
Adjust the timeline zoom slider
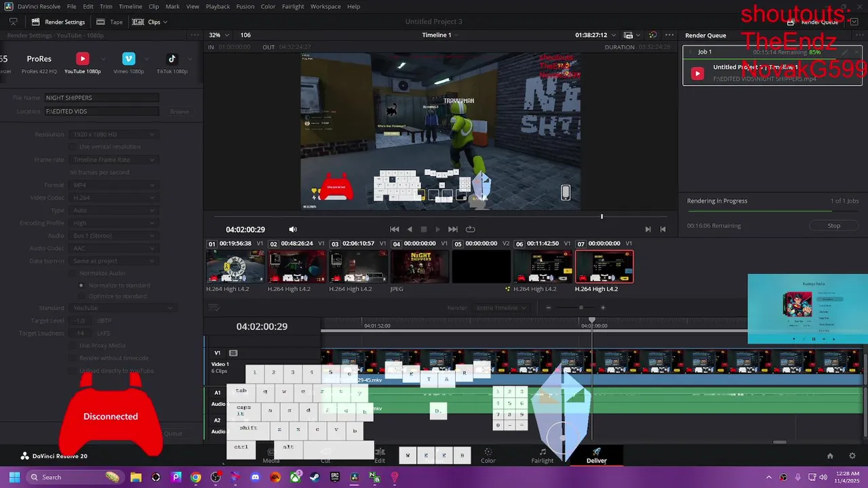(x=580, y=308)
